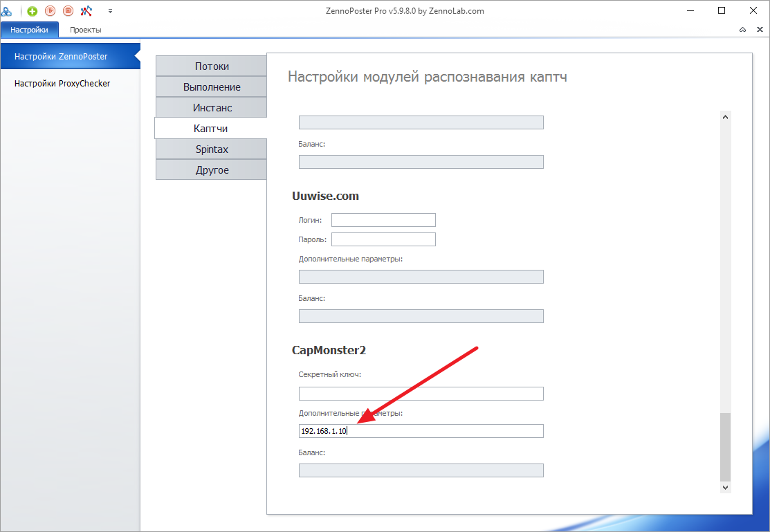770x532 pixels.
Task: Open the Spintax settings section
Action: pos(211,149)
